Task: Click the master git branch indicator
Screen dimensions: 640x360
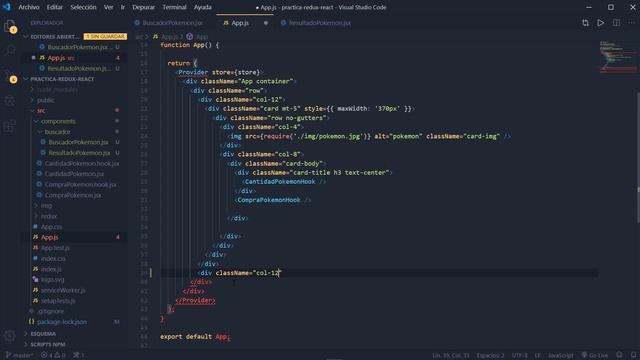Action: coord(19,355)
